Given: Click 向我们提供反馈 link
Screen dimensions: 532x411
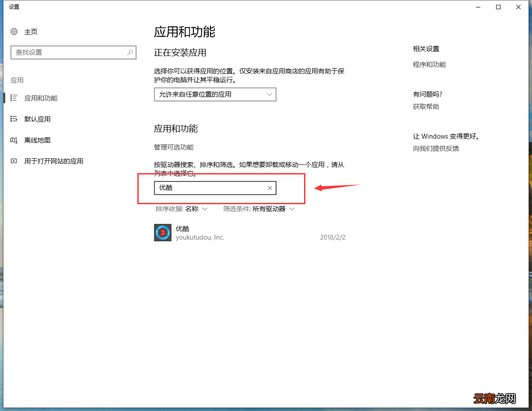Looking at the screenshot, I should [436, 148].
